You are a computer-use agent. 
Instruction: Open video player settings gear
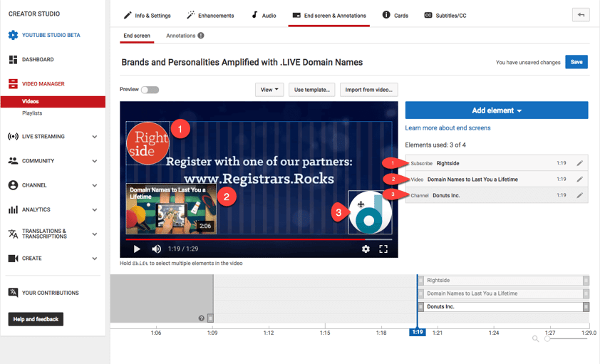pos(366,249)
